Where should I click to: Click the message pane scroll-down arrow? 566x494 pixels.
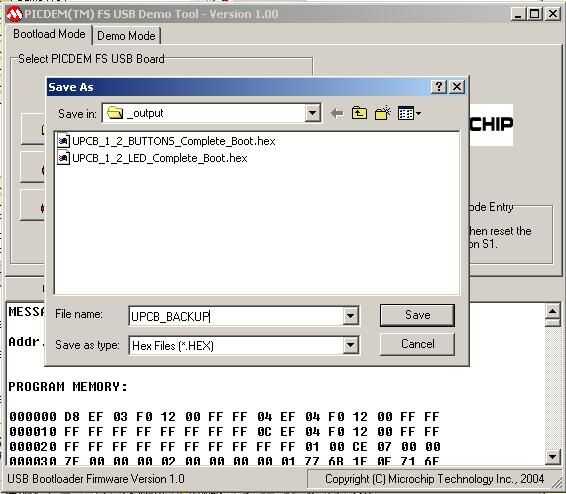click(x=553, y=456)
